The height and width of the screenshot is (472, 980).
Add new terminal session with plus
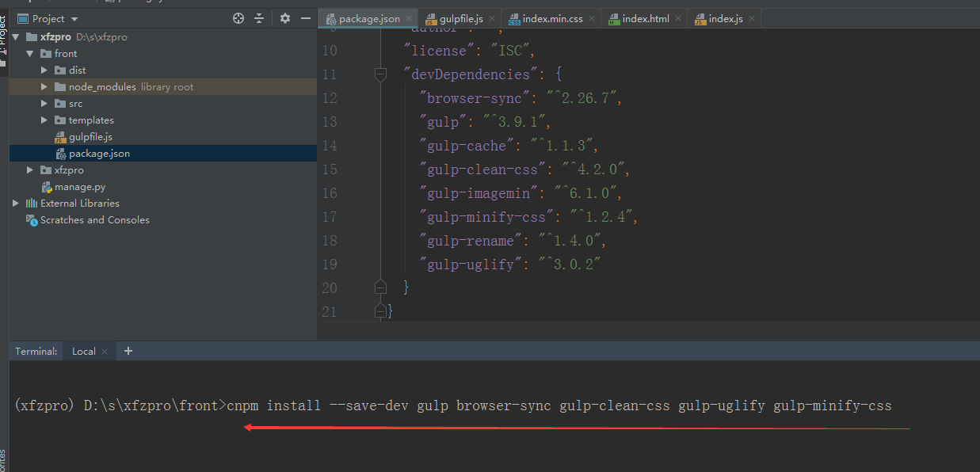click(128, 351)
